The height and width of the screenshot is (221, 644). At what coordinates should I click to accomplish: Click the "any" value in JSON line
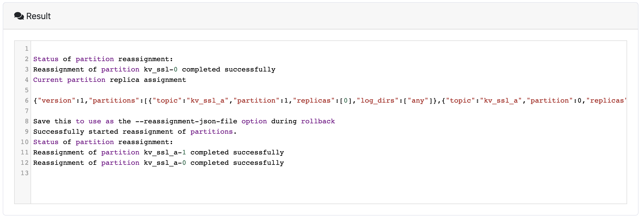coord(418,100)
